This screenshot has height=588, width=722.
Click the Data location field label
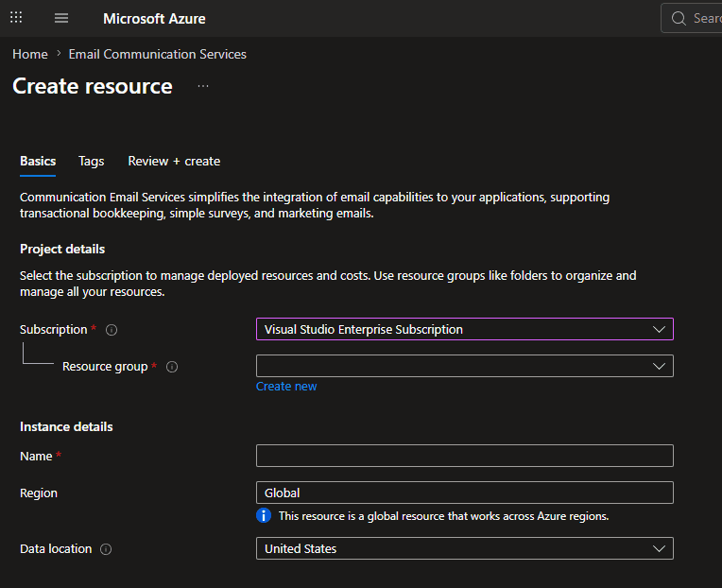(x=56, y=549)
